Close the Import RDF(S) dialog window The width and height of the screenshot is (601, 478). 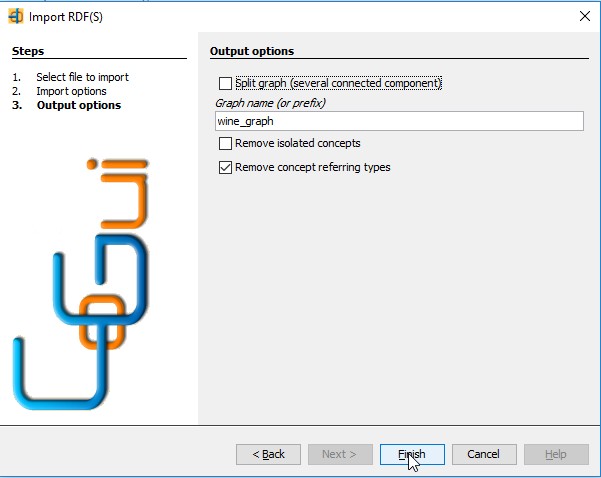click(585, 16)
